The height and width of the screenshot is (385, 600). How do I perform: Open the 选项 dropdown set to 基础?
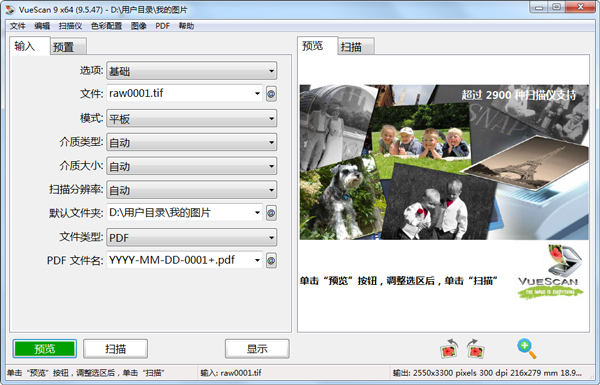(192, 71)
